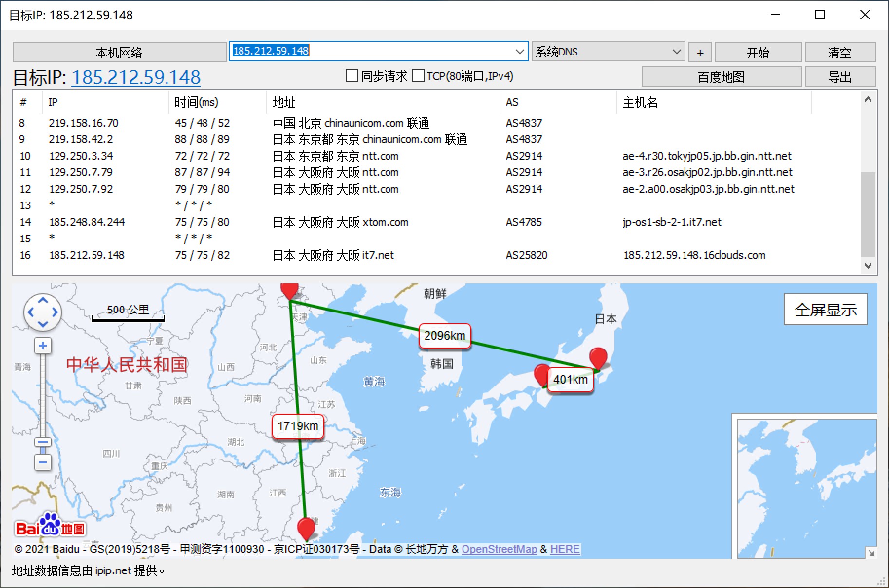The width and height of the screenshot is (889, 588).
Task: Select hop 9 row with IP 219.158.42.2
Action: point(437,139)
